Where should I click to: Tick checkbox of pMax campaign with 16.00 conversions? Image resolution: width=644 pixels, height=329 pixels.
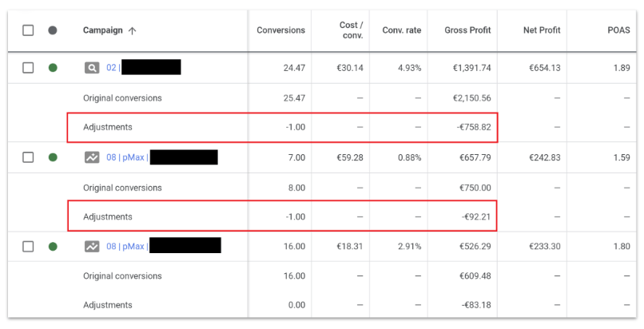point(28,247)
